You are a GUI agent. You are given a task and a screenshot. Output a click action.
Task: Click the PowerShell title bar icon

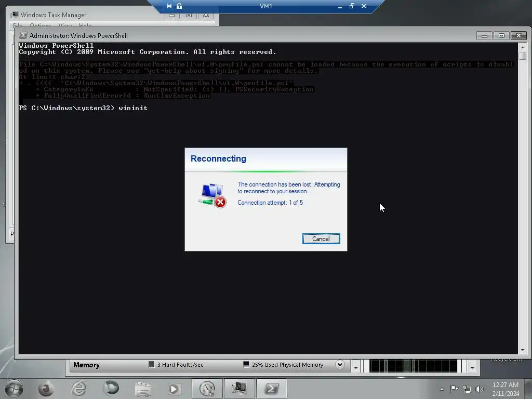click(x=23, y=35)
